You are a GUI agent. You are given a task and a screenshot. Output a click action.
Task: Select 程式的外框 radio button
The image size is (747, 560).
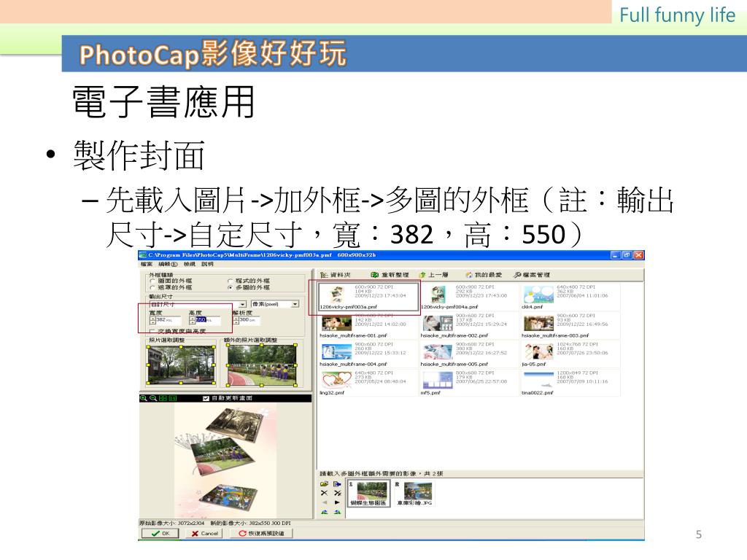coord(231,281)
